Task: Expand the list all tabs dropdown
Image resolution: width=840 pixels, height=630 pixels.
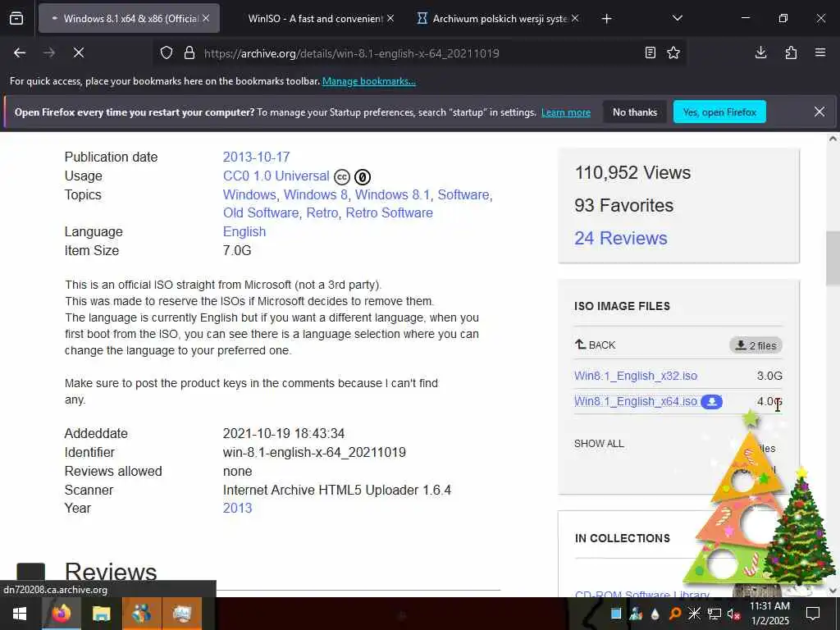Action: pyautogui.click(x=677, y=18)
